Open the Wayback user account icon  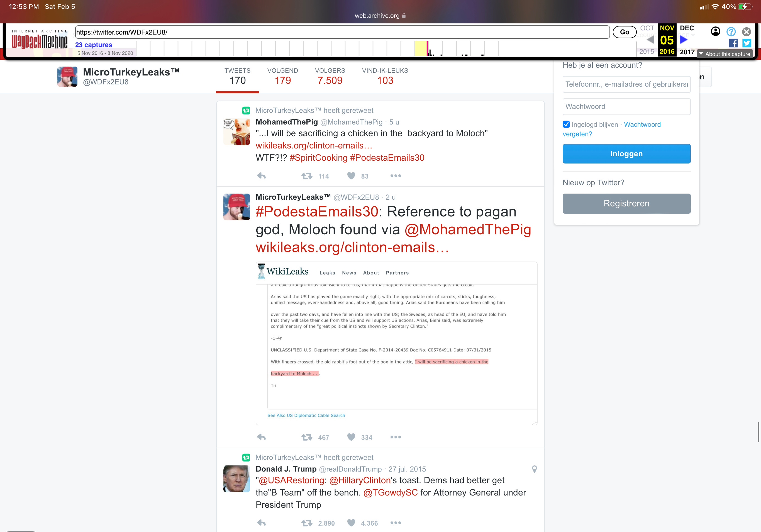(715, 31)
